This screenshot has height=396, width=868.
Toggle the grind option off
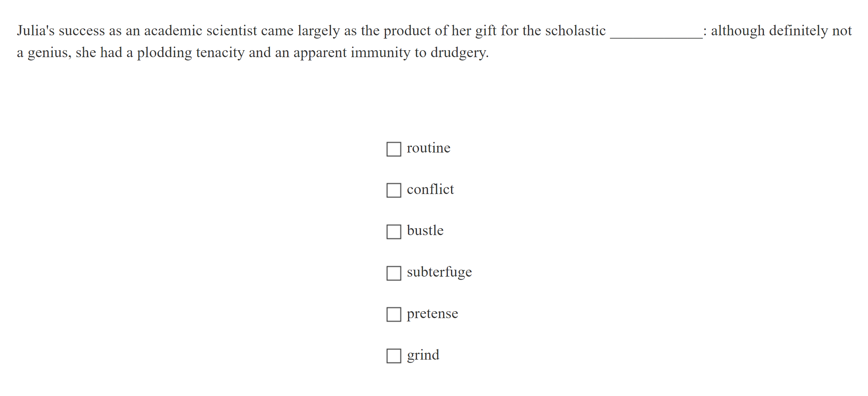point(394,356)
